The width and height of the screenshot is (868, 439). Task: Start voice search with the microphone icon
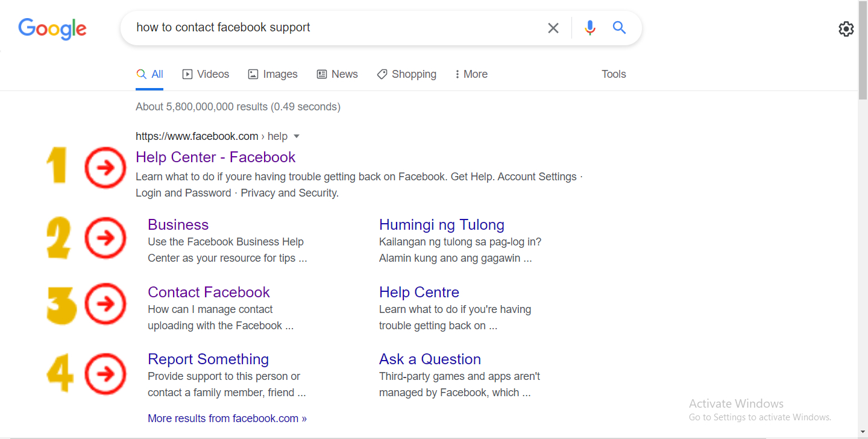[590, 28]
